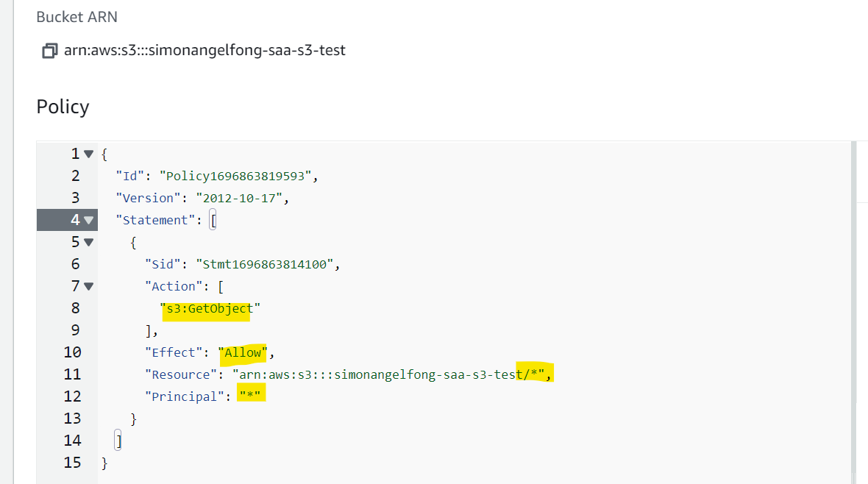
Task: Click the Sid statement value
Action: pyautogui.click(x=265, y=264)
